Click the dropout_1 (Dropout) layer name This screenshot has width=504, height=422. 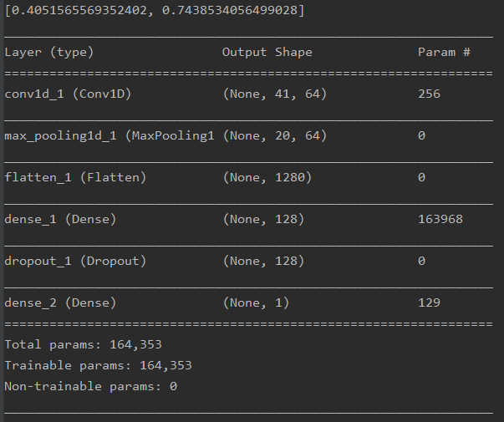pos(75,262)
